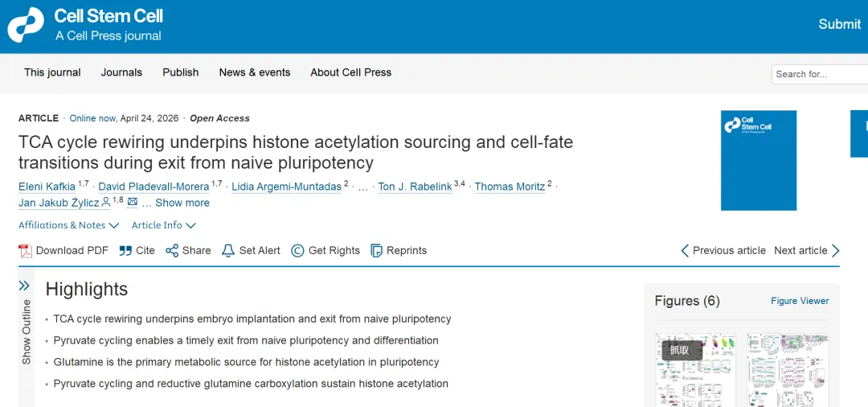Viewport: 868px width, 407px height.
Task: Open the Journals menu
Action: pos(121,72)
